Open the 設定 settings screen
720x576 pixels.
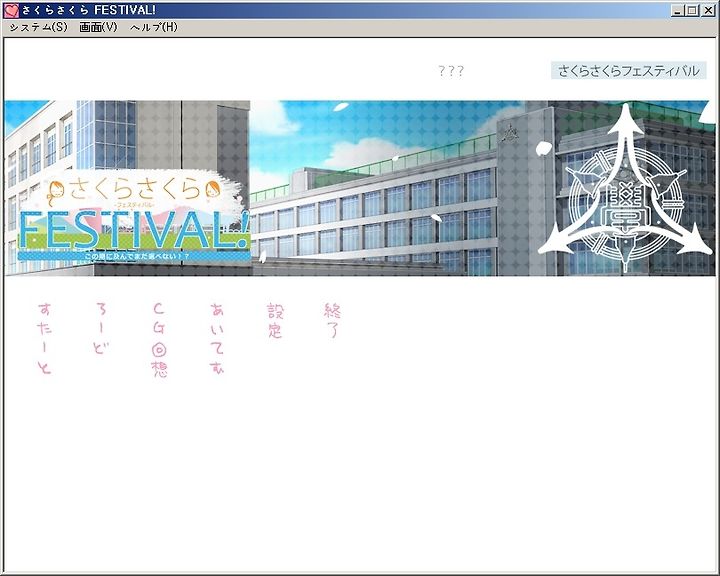click(276, 321)
